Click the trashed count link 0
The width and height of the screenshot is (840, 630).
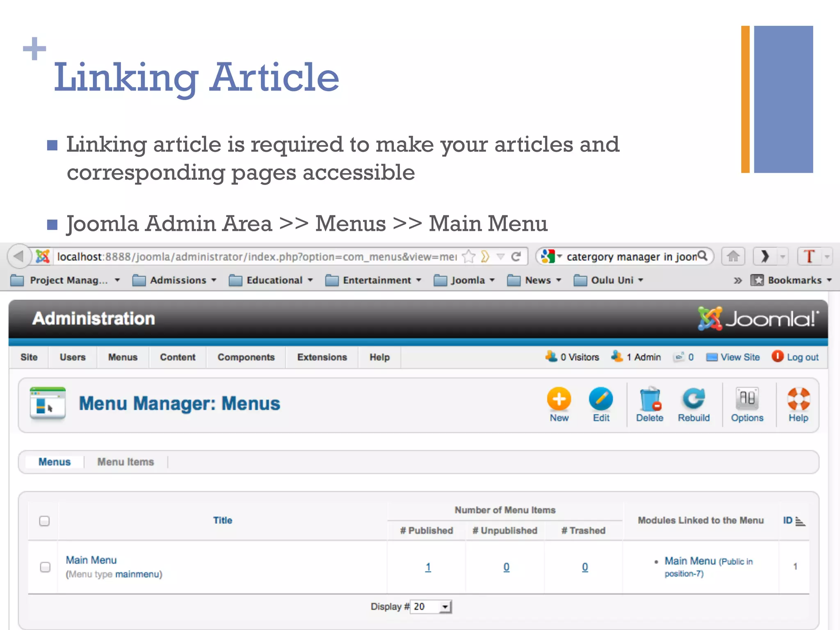pyautogui.click(x=585, y=567)
